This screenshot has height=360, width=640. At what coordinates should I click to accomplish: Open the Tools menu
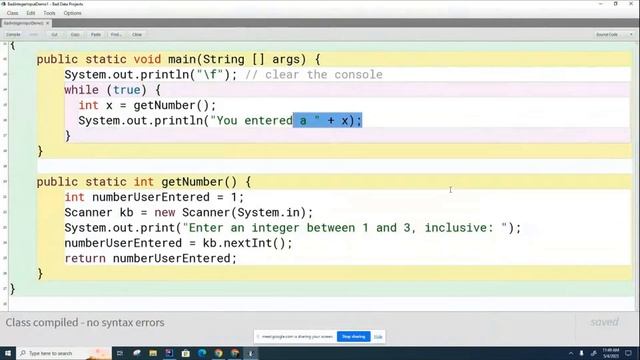[x=49, y=13]
